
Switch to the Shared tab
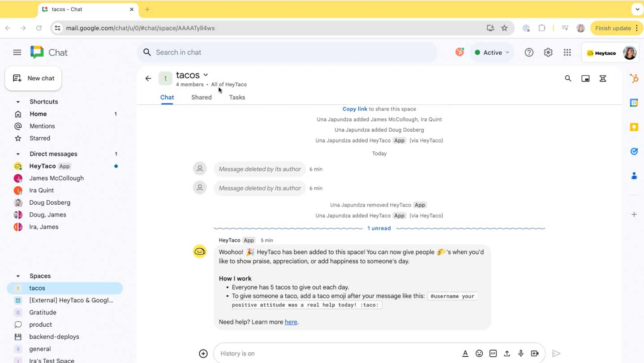coord(202,97)
